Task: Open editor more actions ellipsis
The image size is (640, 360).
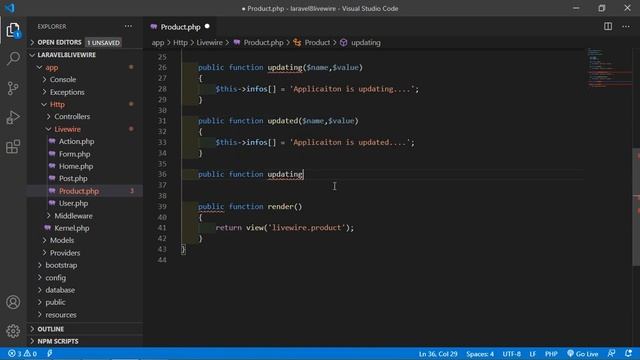Action: click(626, 27)
